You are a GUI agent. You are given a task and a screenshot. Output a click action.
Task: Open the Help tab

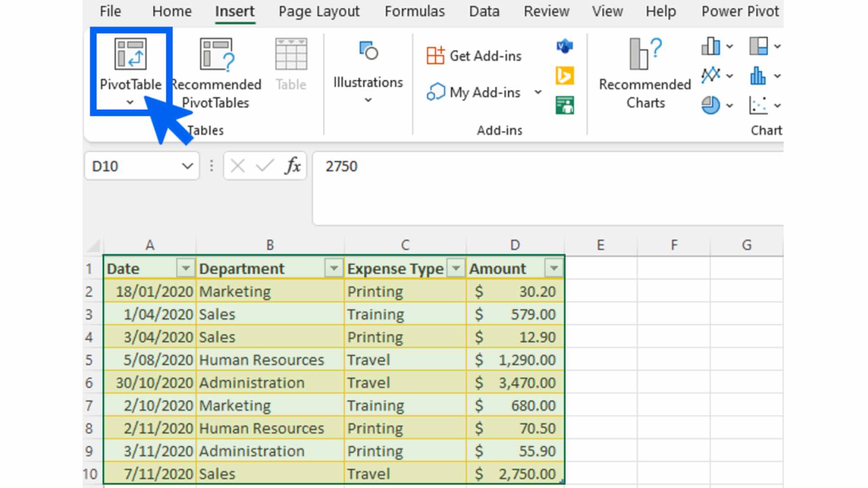point(660,11)
